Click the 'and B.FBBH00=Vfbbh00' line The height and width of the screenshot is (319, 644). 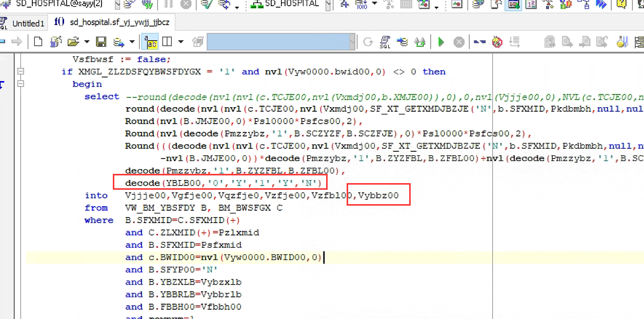(184, 307)
